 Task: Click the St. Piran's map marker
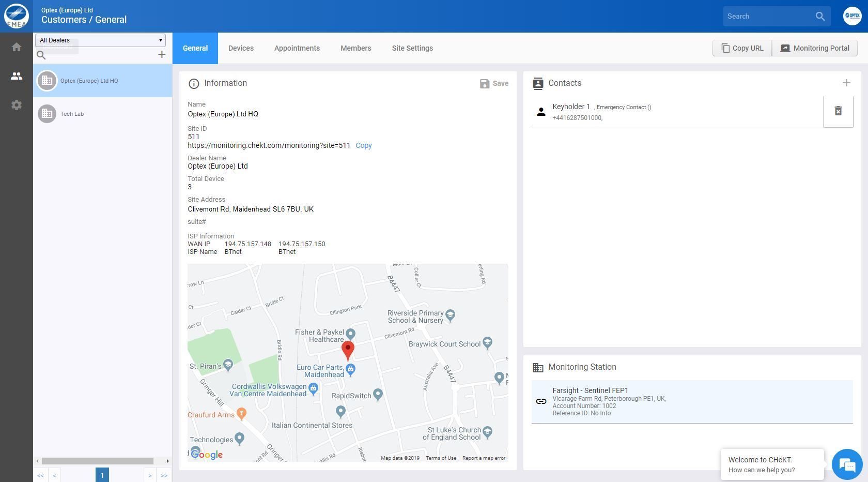[228, 365]
